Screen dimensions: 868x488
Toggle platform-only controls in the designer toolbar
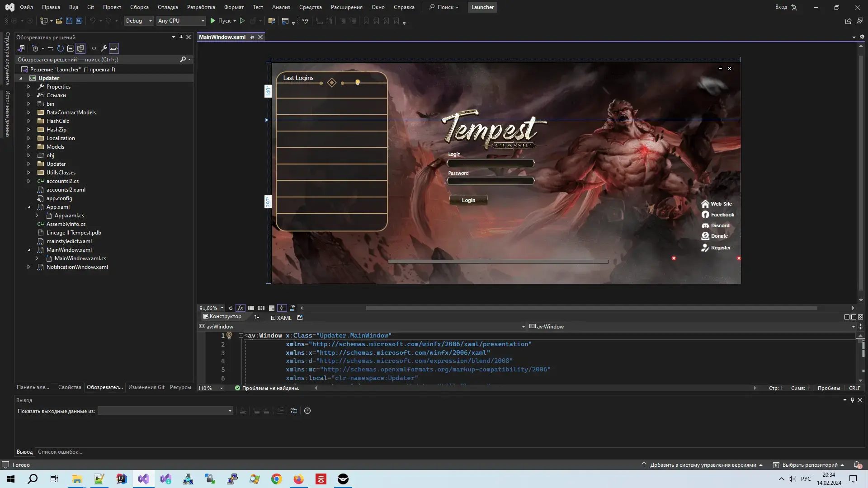pos(292,308)
